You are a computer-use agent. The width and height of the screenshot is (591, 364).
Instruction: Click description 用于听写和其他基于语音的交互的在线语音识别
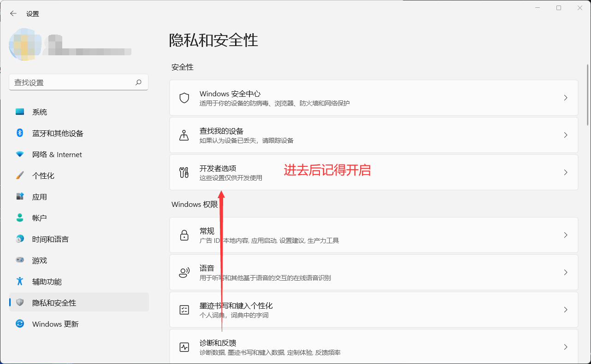[265, 278]
